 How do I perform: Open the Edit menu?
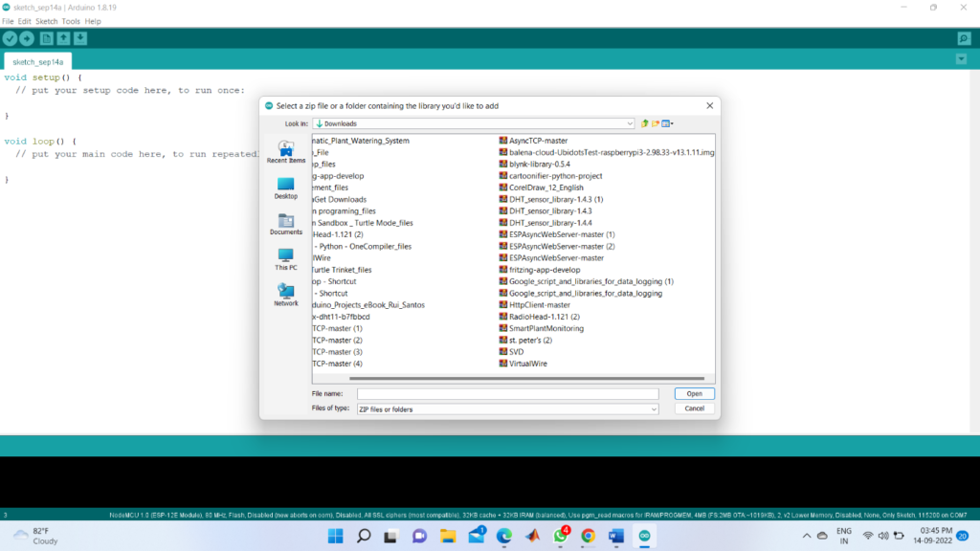click(x=24, y=21)
